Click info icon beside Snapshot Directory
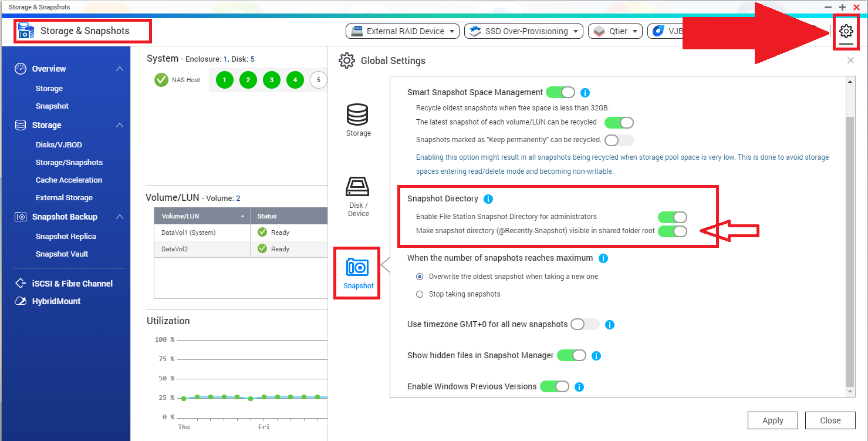This screenshot has height=441, width=868. tap(488, 199)
